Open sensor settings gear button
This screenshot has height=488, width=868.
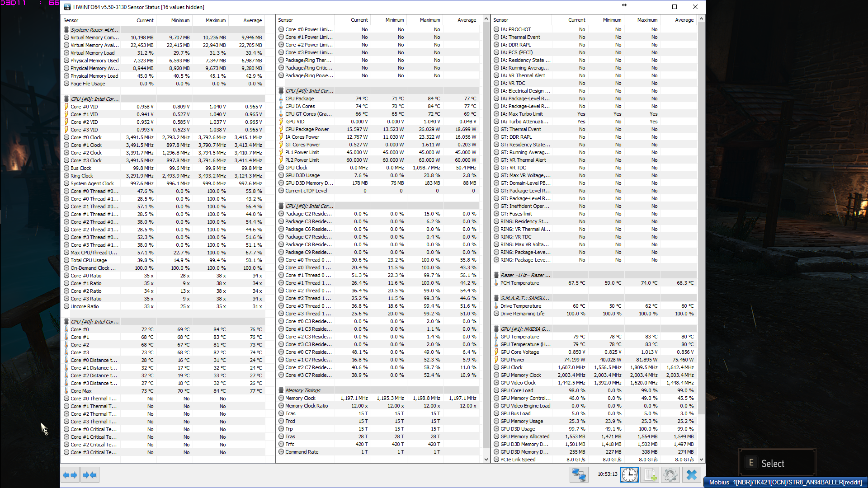click(670, 475)
